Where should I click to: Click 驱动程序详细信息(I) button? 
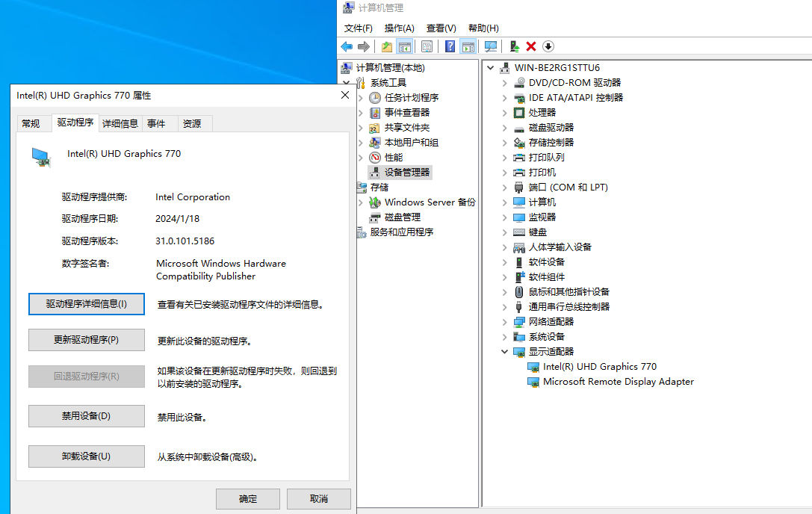(x=87, y=304)
